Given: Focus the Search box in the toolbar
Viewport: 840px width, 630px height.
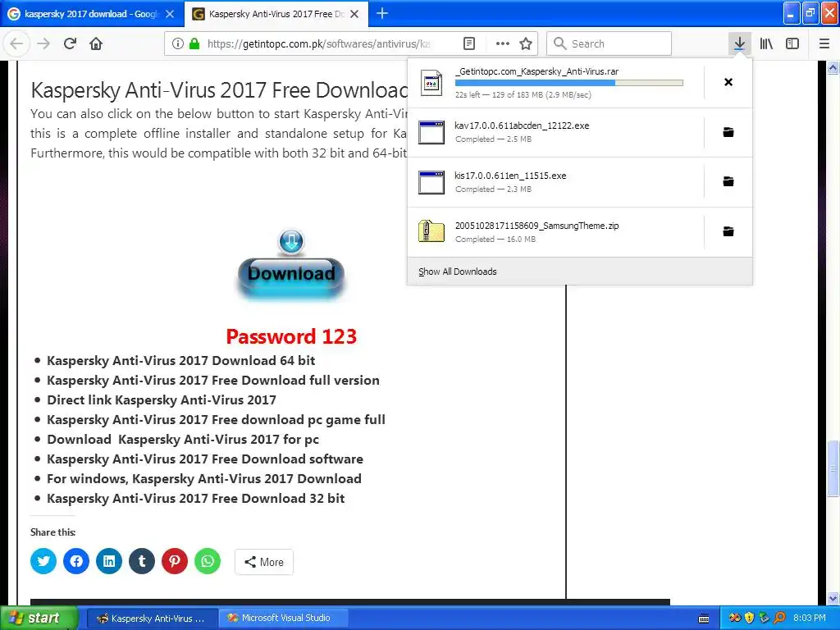Looking at the screenshot, I should pyautogui.click(x=609, y=43).
